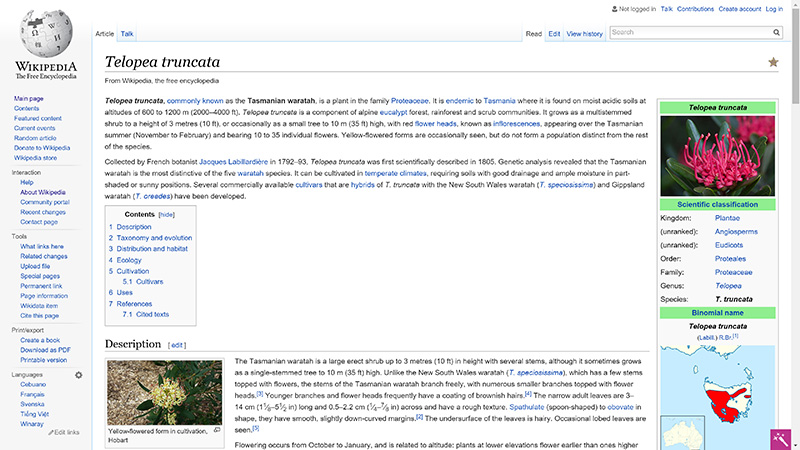Screen dimensions: 800x450
Task: Open the Log in link
Action: tap(774, 9)
